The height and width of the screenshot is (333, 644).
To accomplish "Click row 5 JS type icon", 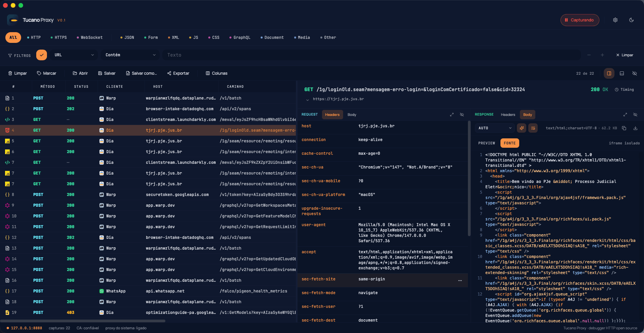I will 7,141.
